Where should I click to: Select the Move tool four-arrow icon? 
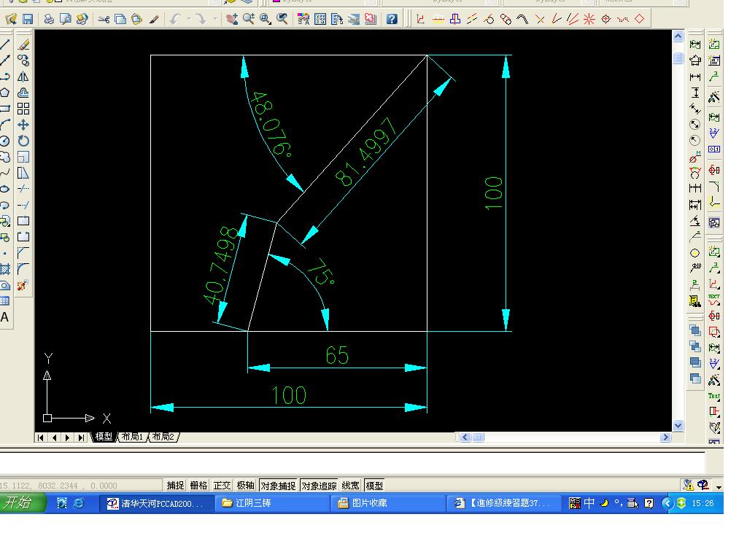23,125
